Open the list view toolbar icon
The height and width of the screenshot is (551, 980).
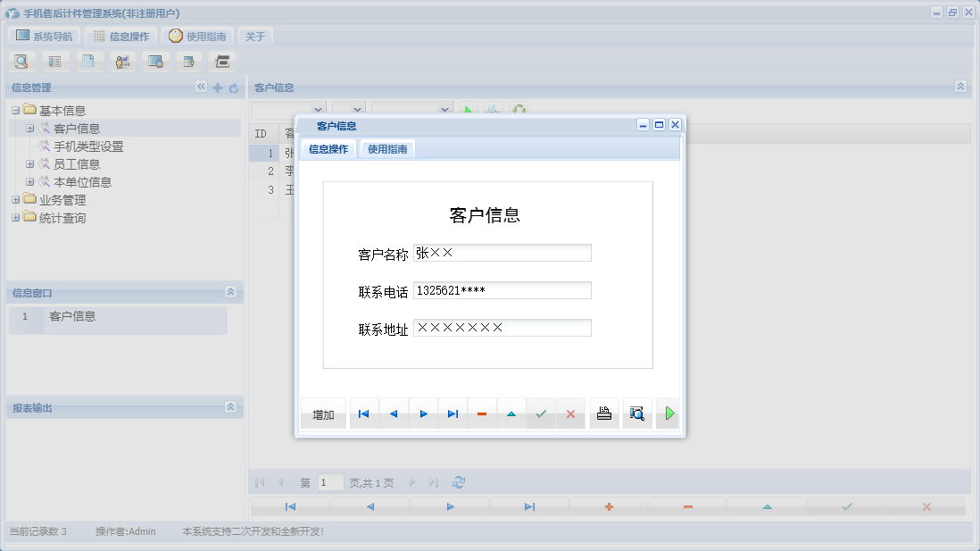(x=55, y=61)
